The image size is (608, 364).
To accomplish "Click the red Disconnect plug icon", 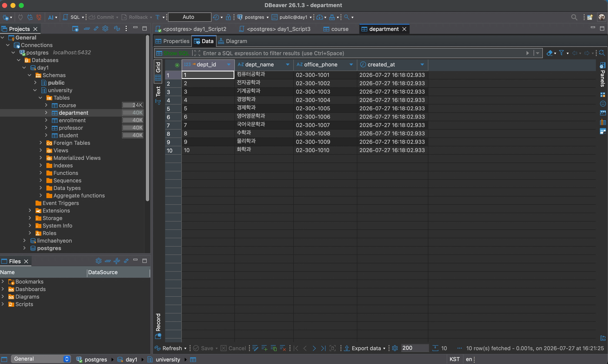I will click(x=39, y=17).
